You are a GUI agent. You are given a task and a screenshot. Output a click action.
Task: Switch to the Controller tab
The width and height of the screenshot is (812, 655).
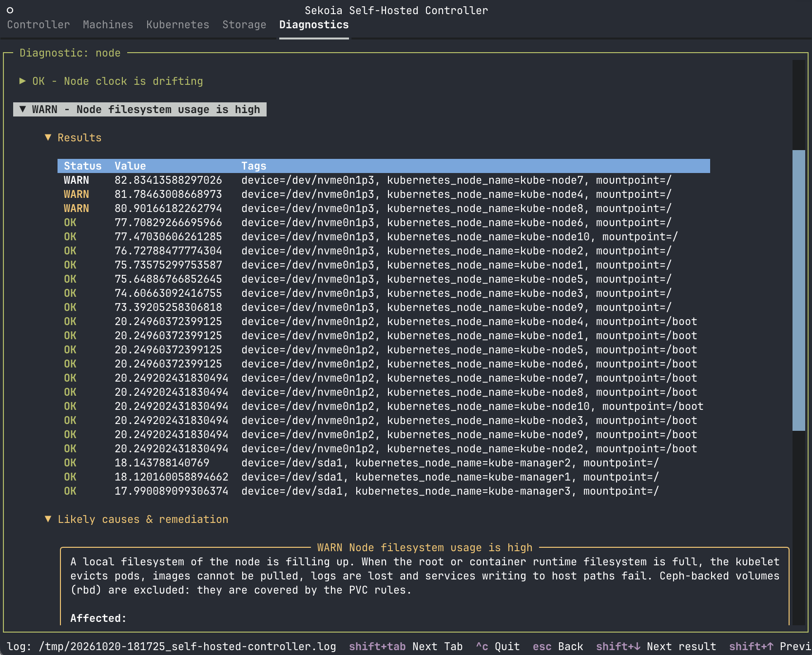click(39, 25)
